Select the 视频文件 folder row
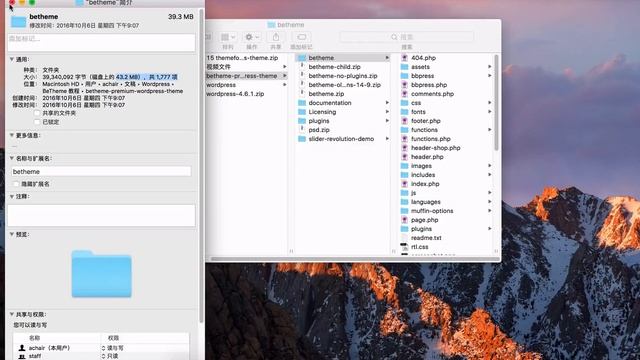640x360 pixels. pyautogui.click(x=247, y=67)
